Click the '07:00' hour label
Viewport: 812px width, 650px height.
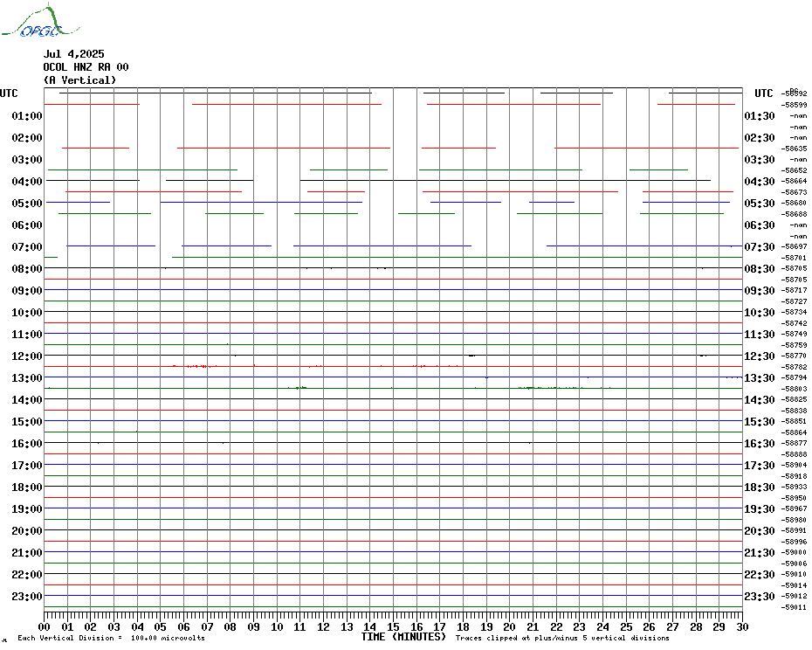click(27, 246)
